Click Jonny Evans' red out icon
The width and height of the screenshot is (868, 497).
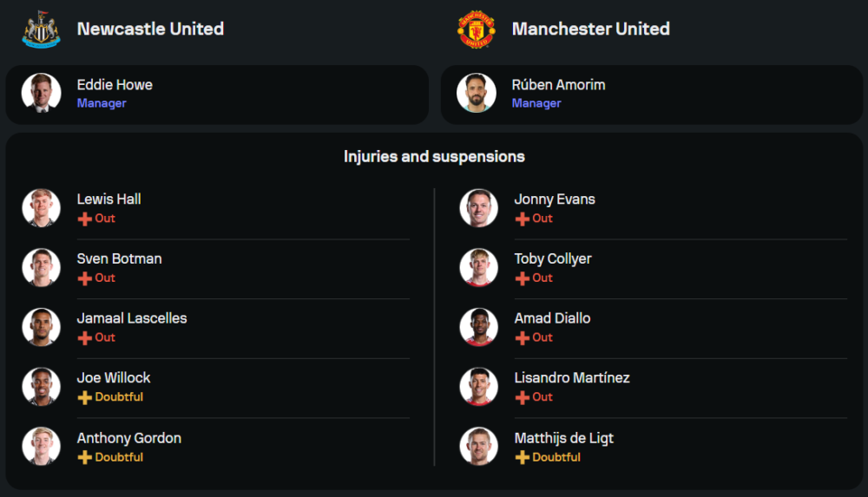[x=522, y=219]
